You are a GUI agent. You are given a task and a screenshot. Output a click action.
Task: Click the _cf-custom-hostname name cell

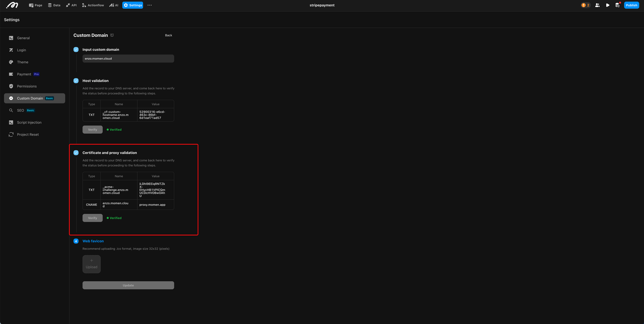tap(119, 115)
